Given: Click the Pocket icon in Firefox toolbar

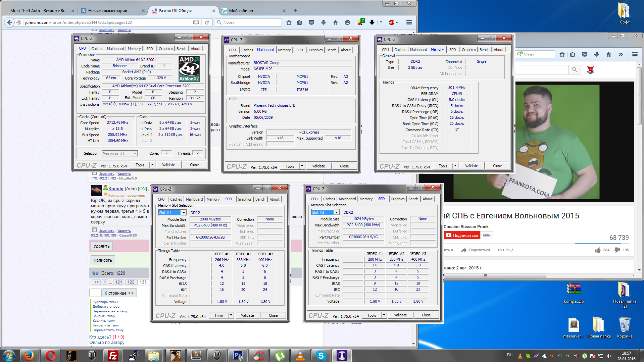Looking at the screenshot, I should coord(311,22).
